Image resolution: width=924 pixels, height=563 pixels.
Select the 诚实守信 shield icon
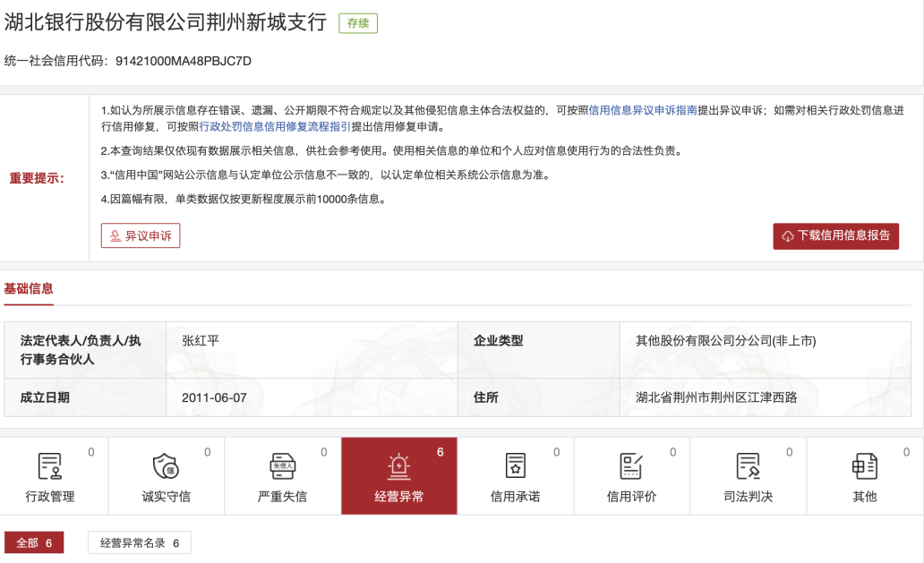click(166, 466)
